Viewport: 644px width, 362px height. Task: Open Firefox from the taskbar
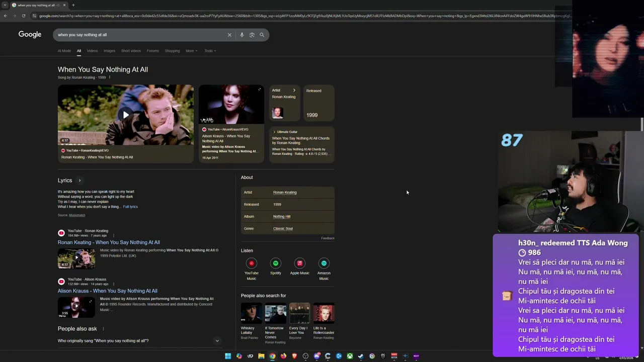coord(283,356)
